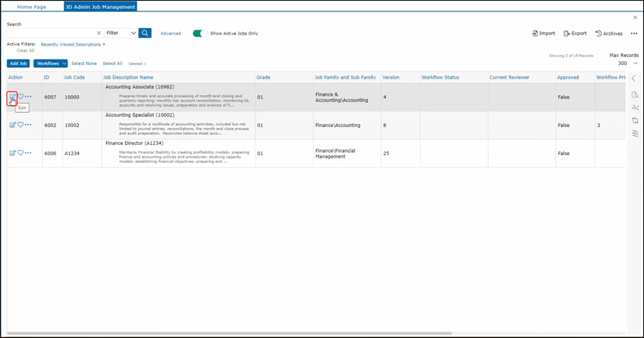Expand the right side panel chevron
This screenshot has width=644, height=338.
pos(633,78)
